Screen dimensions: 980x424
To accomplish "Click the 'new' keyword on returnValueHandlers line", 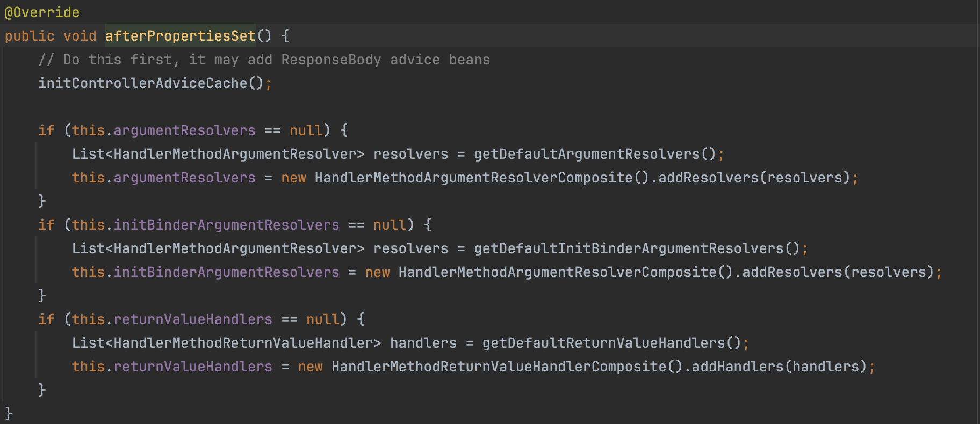I will pos(311,367).
